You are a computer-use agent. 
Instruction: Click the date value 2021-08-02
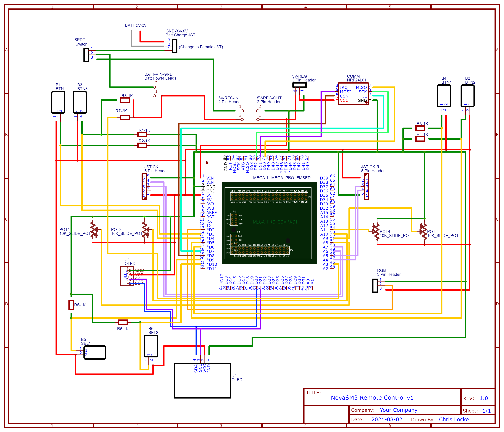click(387, 419)
